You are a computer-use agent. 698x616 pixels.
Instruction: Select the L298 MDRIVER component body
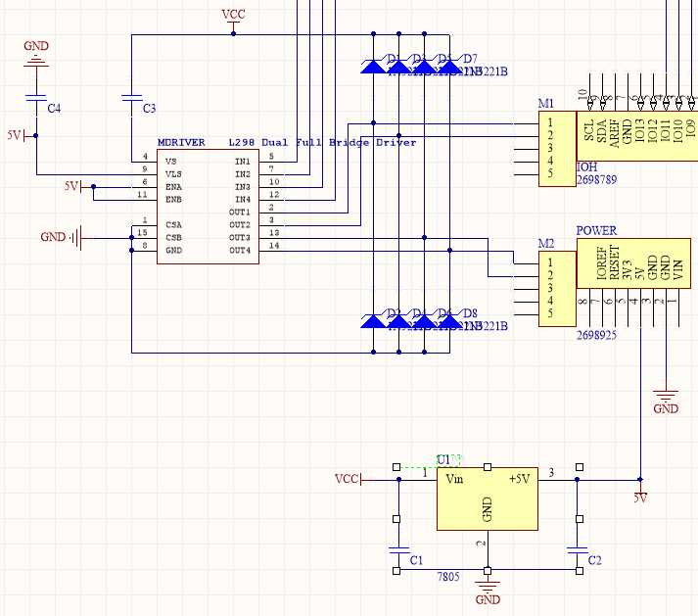click(208, 207)
